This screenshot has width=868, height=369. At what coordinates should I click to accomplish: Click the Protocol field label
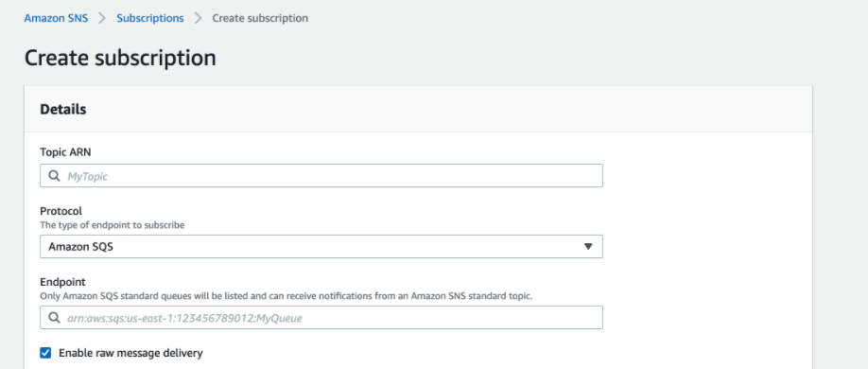click(x=61, y=211)
